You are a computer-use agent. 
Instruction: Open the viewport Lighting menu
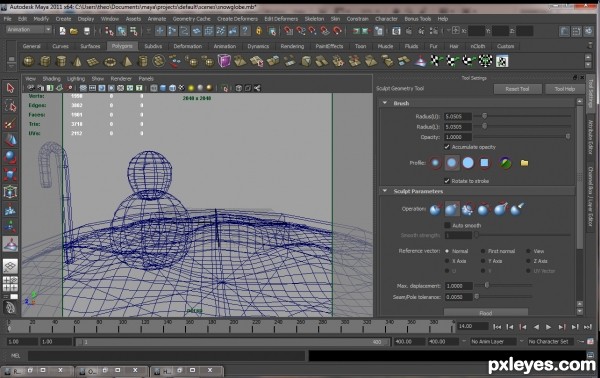(76, 78)
